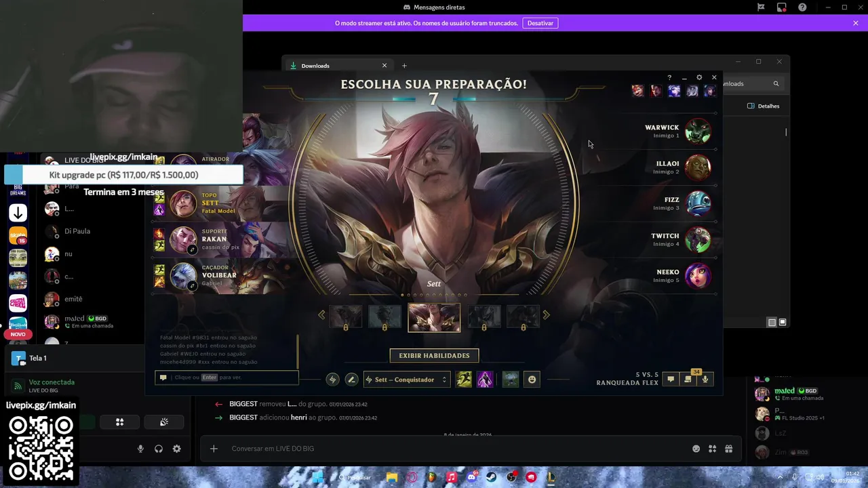Add a new File Explorer tab
Screen dimensions: 868x488
point(404,66)
